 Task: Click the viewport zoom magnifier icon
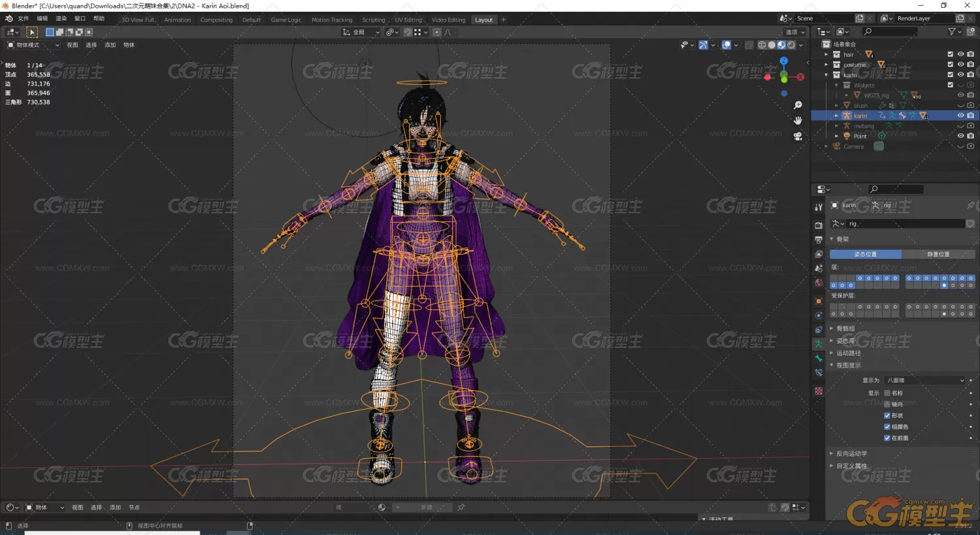point(798,105)
